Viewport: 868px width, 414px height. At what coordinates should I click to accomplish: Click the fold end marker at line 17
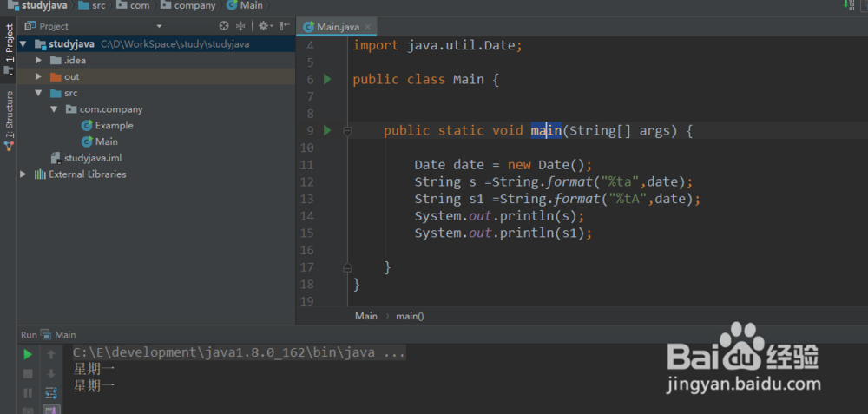tap(348, 268)
